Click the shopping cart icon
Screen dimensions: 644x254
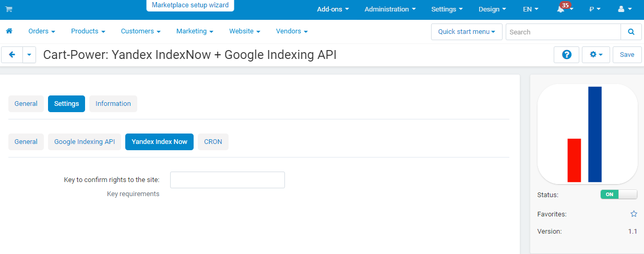tap(9, 9)
